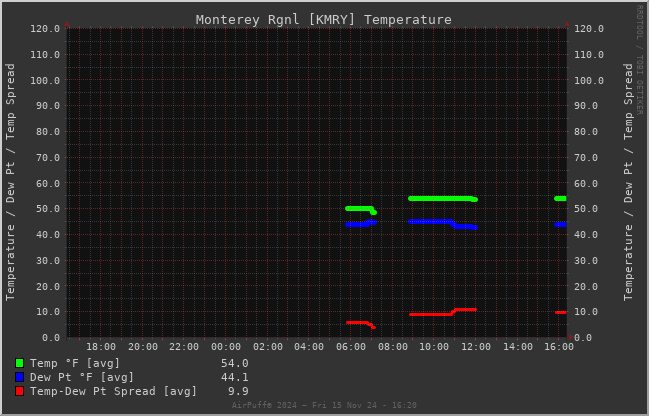The height and width of the screenshot is (416, 649).
Task: Click the 16:00 time axis label
Action: (559, 347)
